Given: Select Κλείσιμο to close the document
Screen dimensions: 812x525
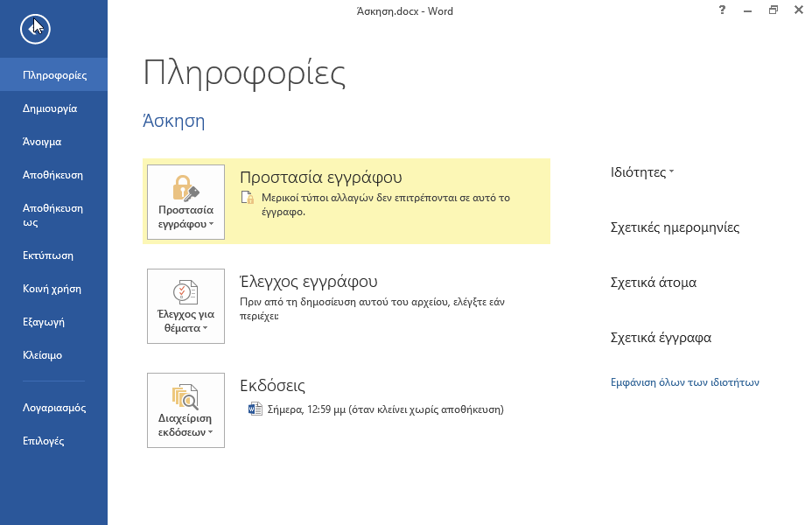Looking at the screenshot, I should pyautogui.click(x=54, y=354).
